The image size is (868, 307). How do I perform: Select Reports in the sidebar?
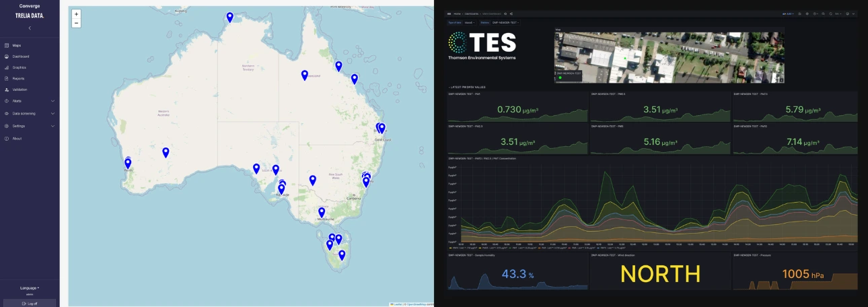[x=18, y=79]
